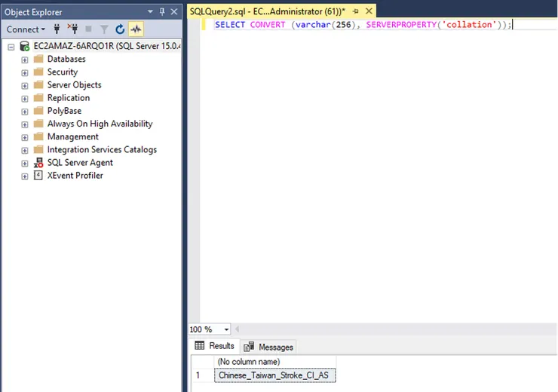Click the Server Objects folder icon
The width and height of the screenshot is (558, 392).
[x=38, y=84]
